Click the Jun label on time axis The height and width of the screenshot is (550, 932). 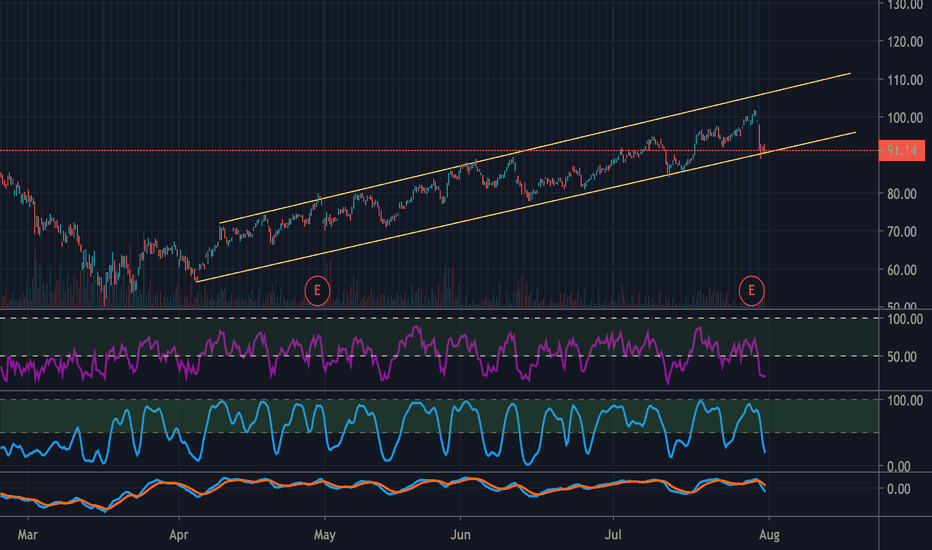pyautogui.click(x=460, y=535)
